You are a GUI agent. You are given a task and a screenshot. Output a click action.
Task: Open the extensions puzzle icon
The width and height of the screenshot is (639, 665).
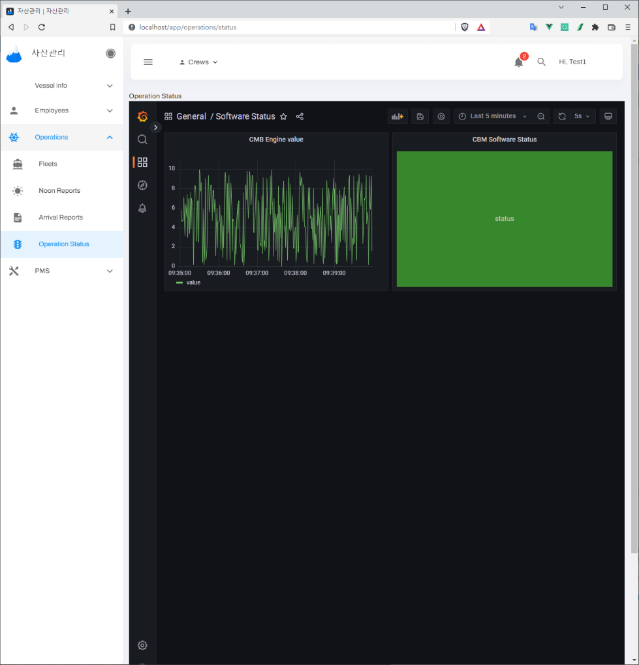[x=595, y=27]
